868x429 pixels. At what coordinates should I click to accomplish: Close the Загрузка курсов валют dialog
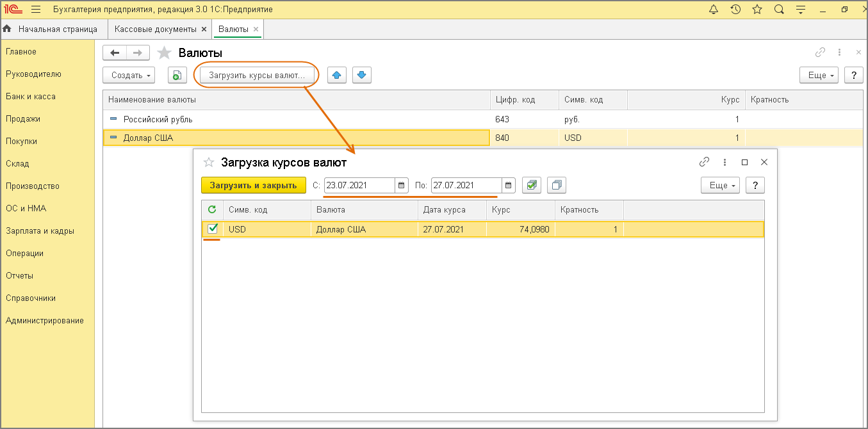(x=764, y=162)
